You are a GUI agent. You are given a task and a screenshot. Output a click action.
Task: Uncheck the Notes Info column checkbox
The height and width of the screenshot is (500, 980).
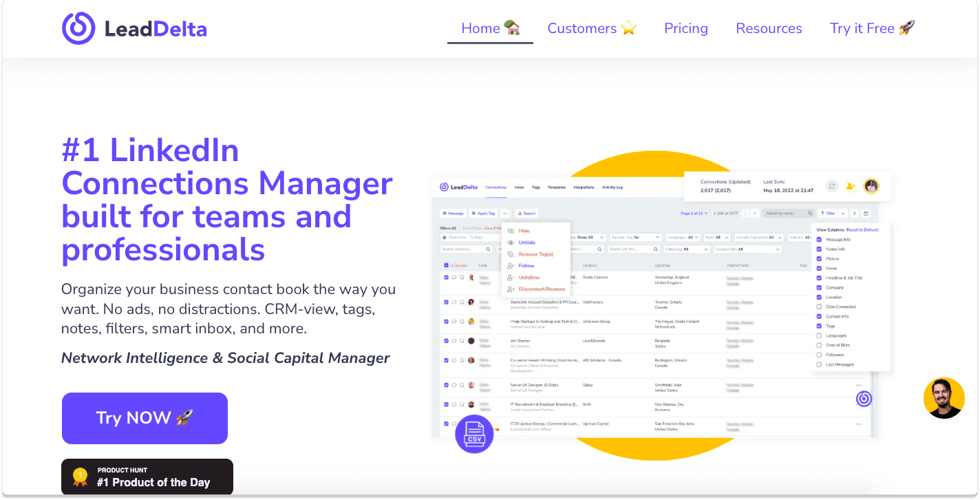819,249
